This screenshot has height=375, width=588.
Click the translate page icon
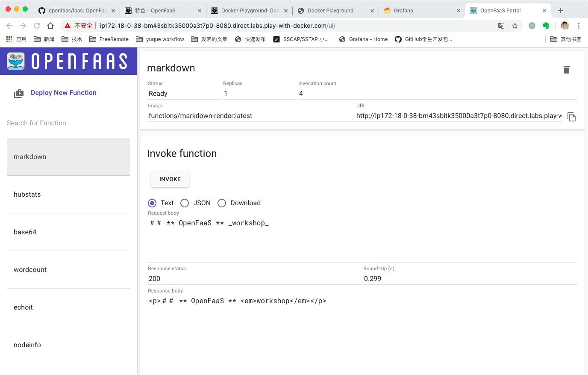pos(501,26)
